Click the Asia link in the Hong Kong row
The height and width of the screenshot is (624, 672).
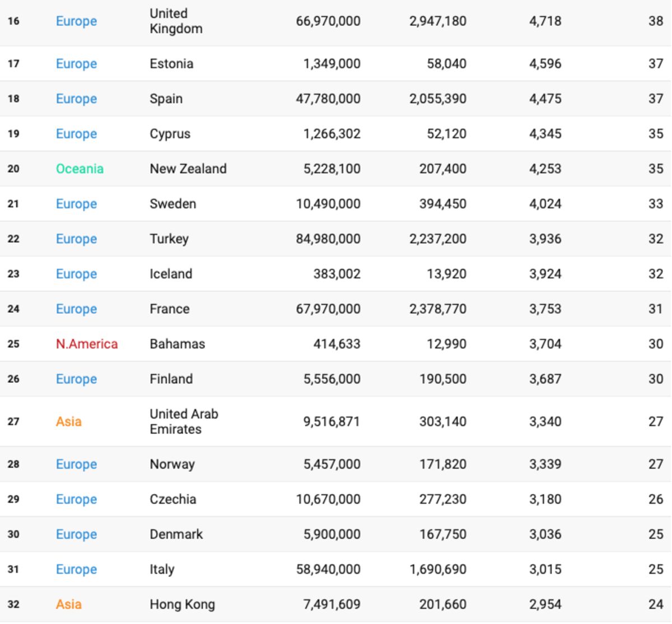(x=69, y=604)
